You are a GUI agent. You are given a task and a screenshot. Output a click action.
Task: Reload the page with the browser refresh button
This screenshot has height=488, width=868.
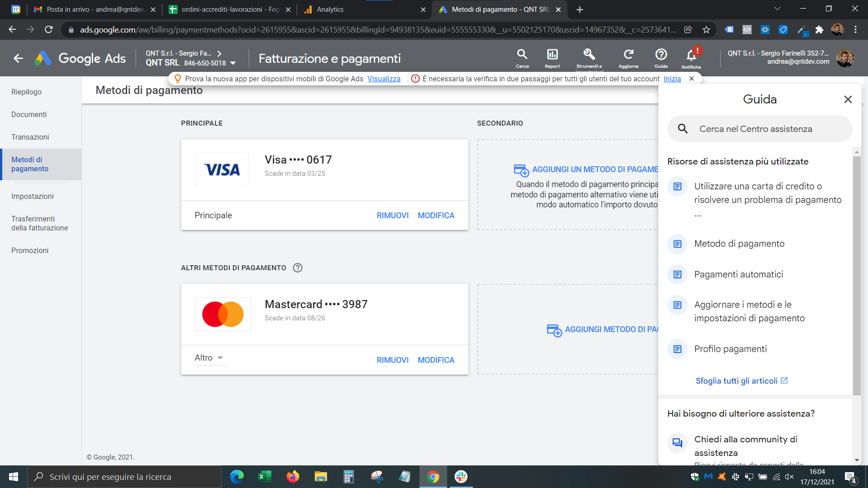pyautogui.click(x=49, y=29)
